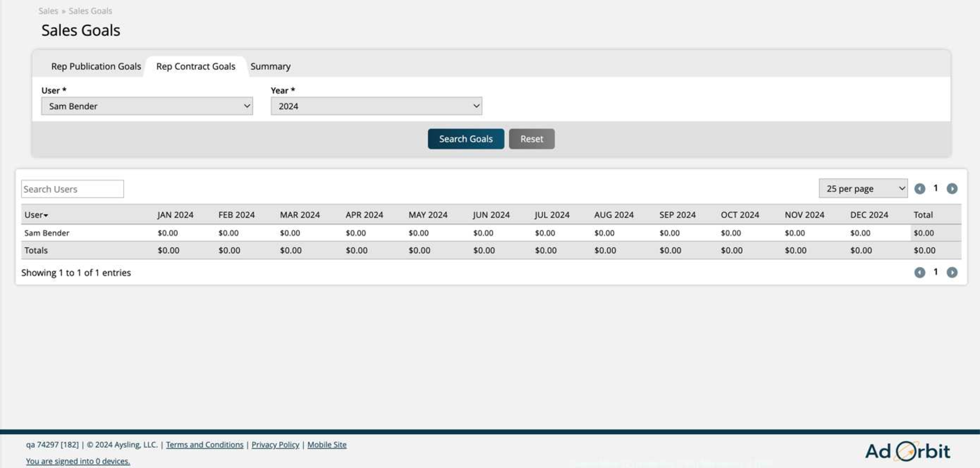Image resolution: width=980 pixels, height=468 pixels.
Task: Select the Rep Contract Goals tab
Action: (196, 67)
